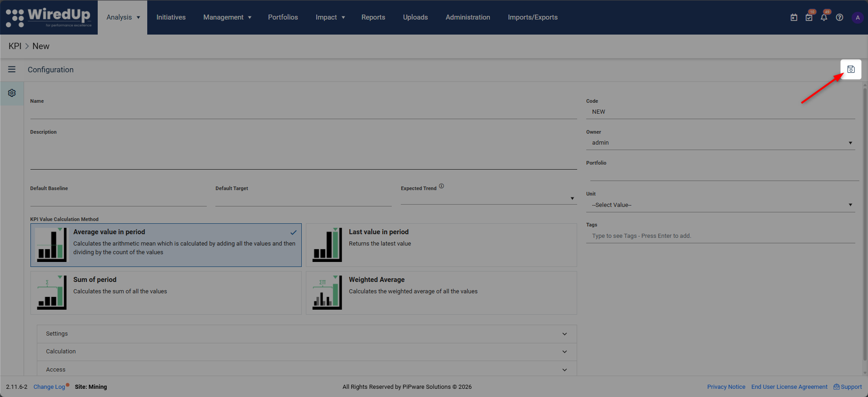The height and width of the screenshot is (397, 868).
Task: Expand the Calculation section
Action: [x=307, y=352]
